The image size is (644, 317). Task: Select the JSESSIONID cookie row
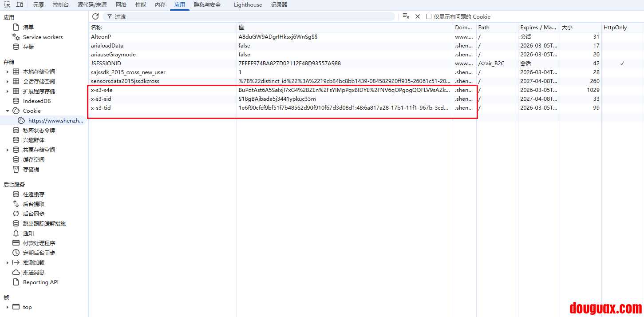162,63
